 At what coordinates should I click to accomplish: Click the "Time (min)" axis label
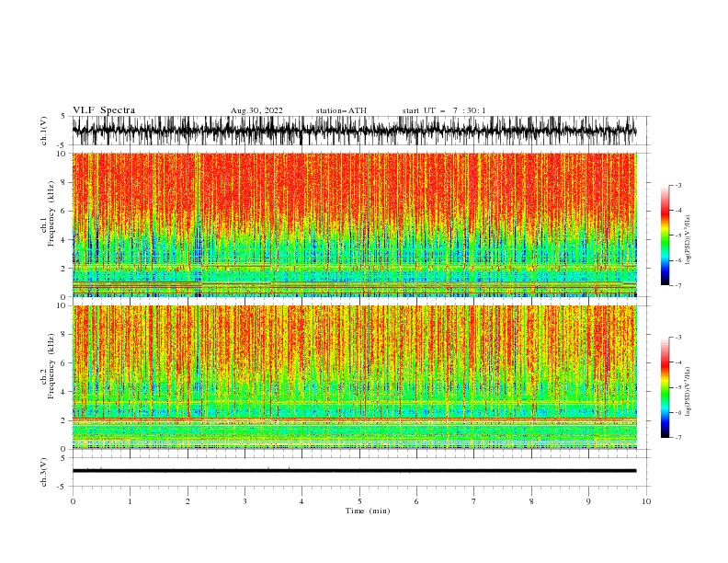point(368,511)
